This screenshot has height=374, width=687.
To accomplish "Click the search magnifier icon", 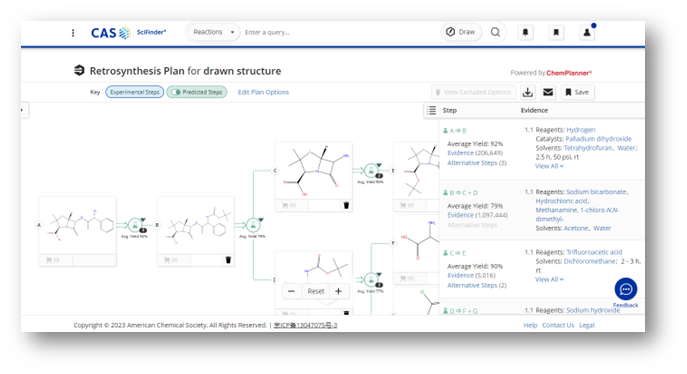I will tap(495, 32).
